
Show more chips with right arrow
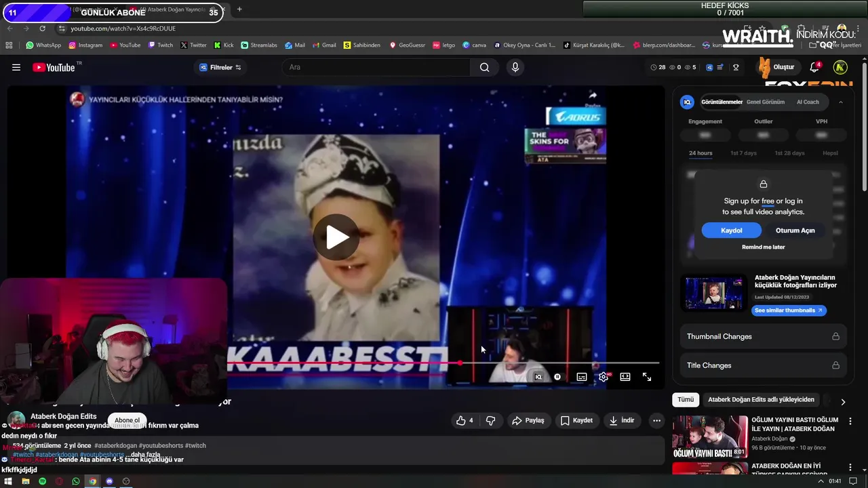(x=842, y=401)
